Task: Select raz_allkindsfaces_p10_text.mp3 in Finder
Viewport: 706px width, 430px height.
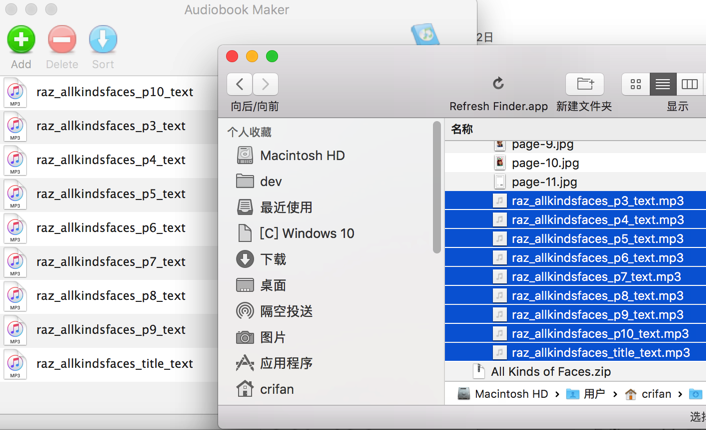Action: [575, 333]
